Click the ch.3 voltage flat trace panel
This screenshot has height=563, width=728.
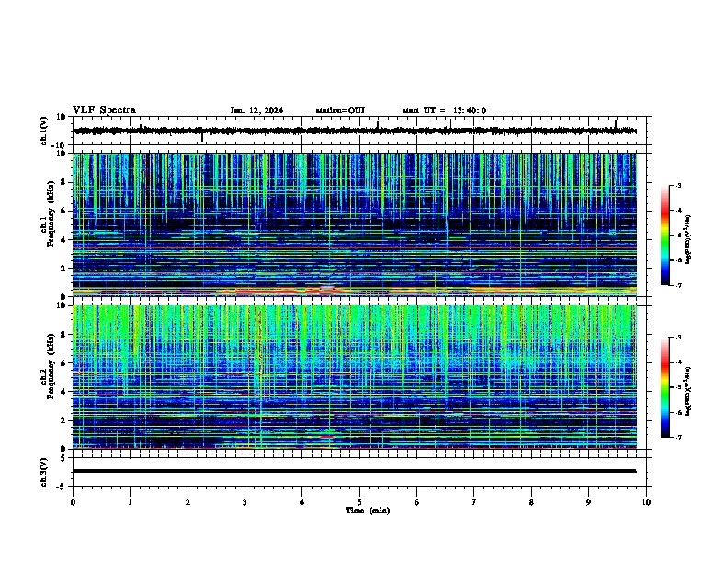(359, 472)
